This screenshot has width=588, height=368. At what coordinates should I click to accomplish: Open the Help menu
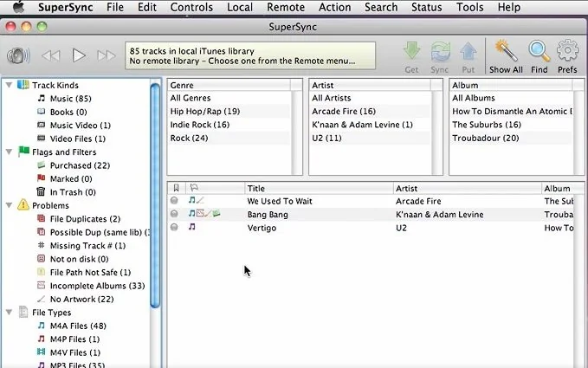[x=509, y=7]
